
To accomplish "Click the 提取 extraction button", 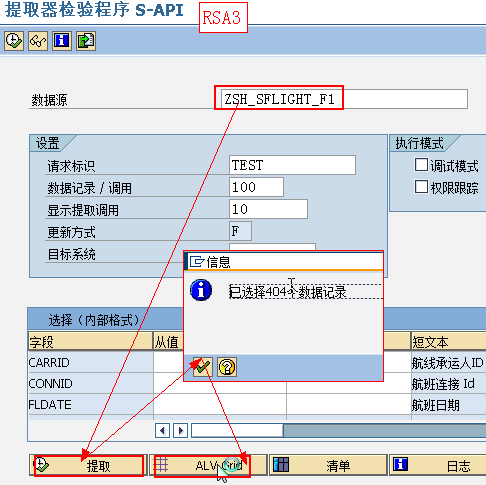I will [x=88, y=465].
